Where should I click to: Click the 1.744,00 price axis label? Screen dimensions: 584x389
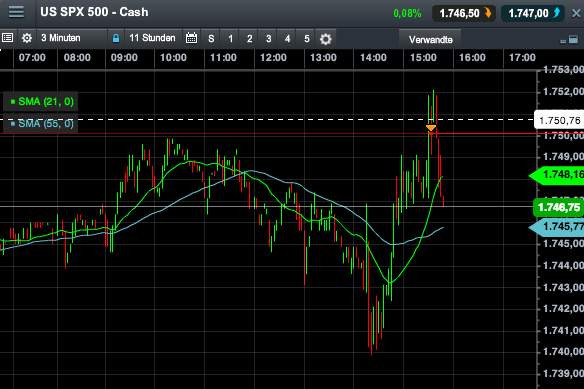[x=563, y=266]
